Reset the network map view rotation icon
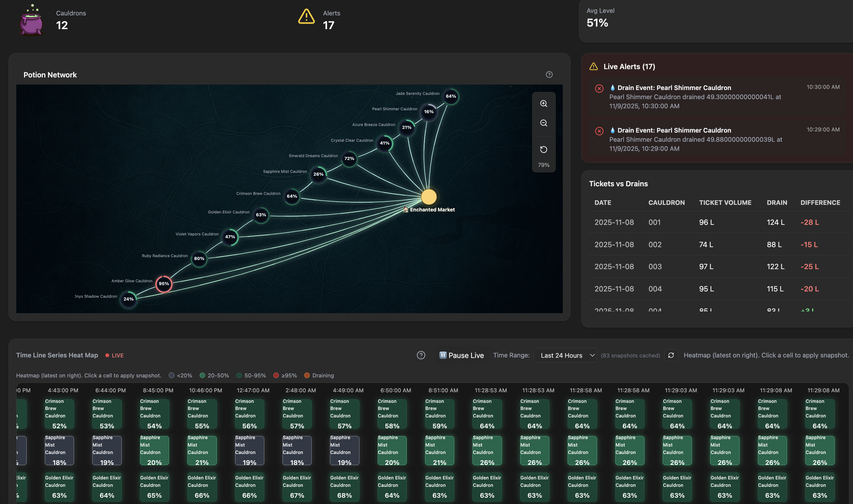The width and height of the screenshot is (853, 504). coord(543,149)
